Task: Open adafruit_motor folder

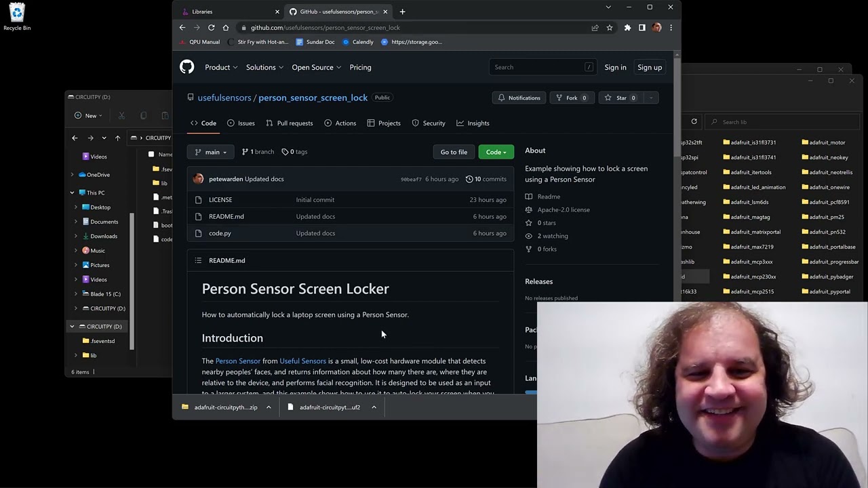Action: [x=823, y=142]
